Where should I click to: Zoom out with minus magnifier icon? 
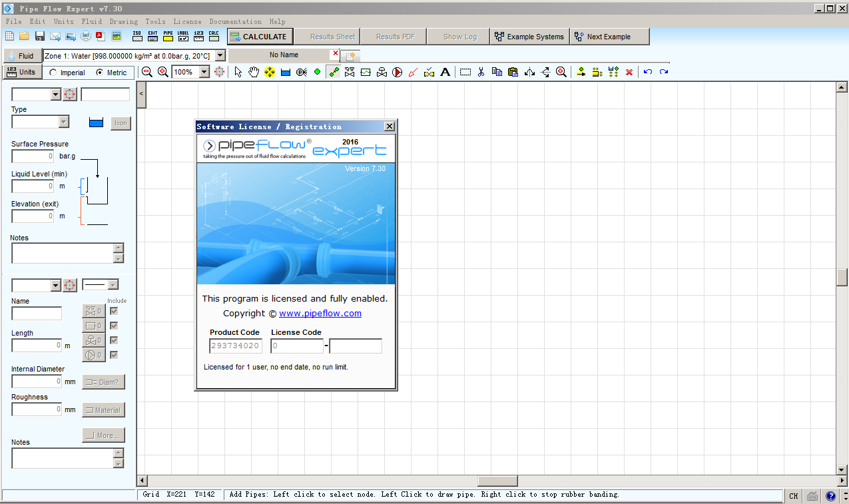(147, 72)
